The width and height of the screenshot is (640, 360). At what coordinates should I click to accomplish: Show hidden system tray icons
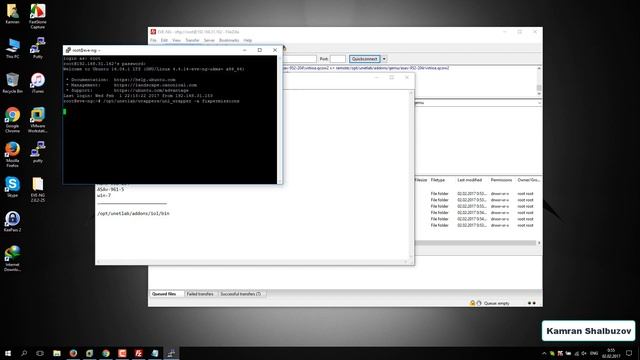544,353
